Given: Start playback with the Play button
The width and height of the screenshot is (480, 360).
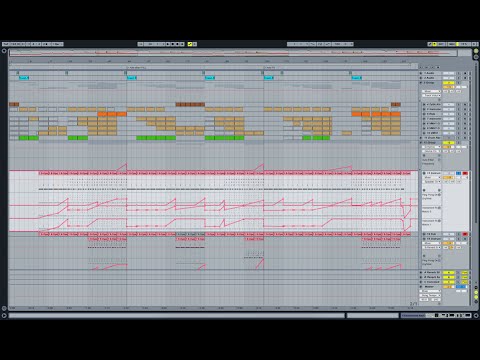Looking at the screenshot, I should pyautogui.click(x=168, y=44).
